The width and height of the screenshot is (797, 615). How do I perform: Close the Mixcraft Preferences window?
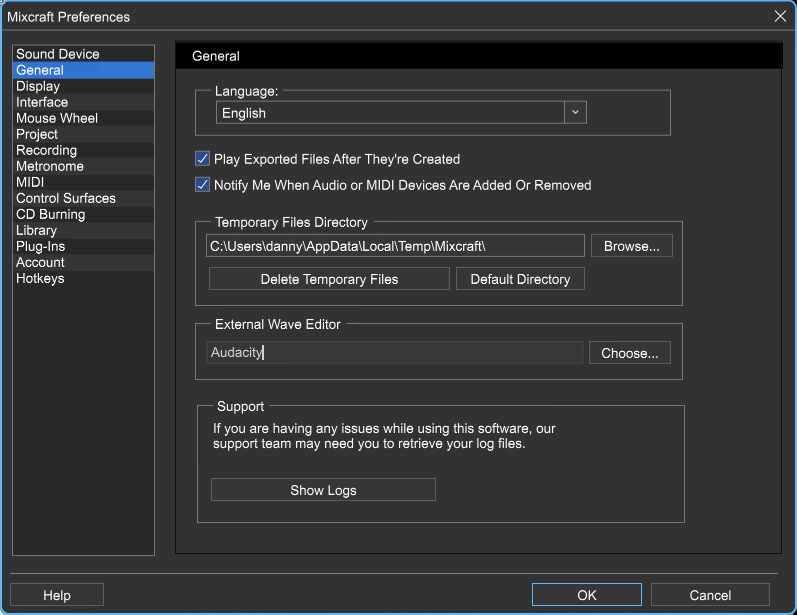coord(780,16)
